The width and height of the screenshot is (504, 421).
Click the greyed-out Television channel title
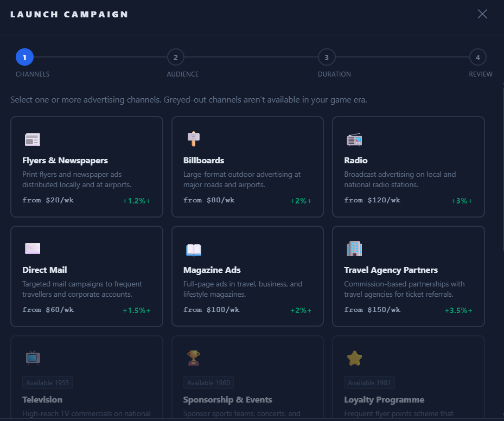pyautogui.click(x=42, y=399)
